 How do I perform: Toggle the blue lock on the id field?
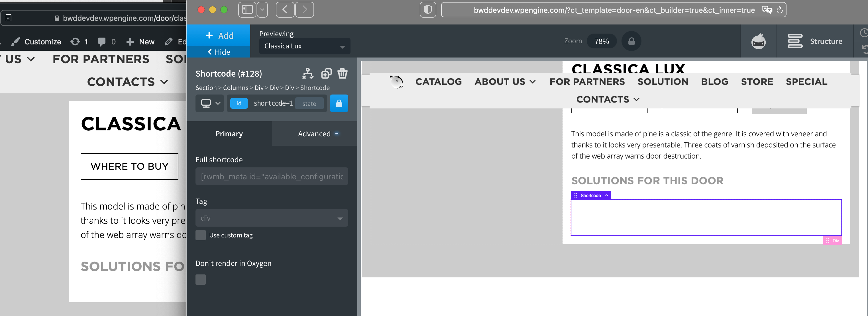pos(339,103)
